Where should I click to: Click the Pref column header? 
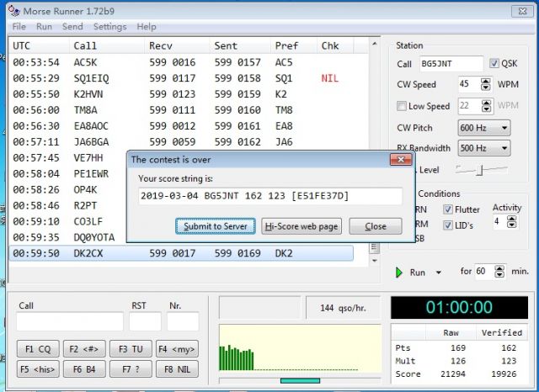(x=294, y=45)
